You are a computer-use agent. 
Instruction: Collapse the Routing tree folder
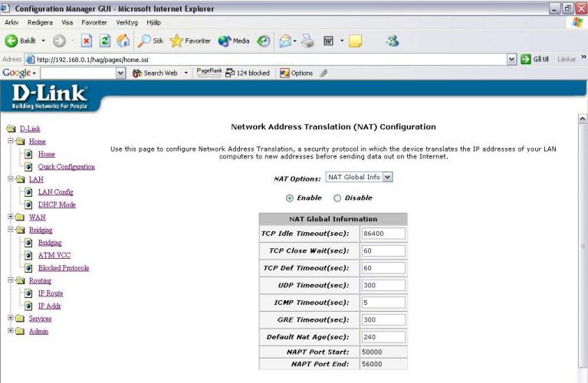tap(11, 280)
